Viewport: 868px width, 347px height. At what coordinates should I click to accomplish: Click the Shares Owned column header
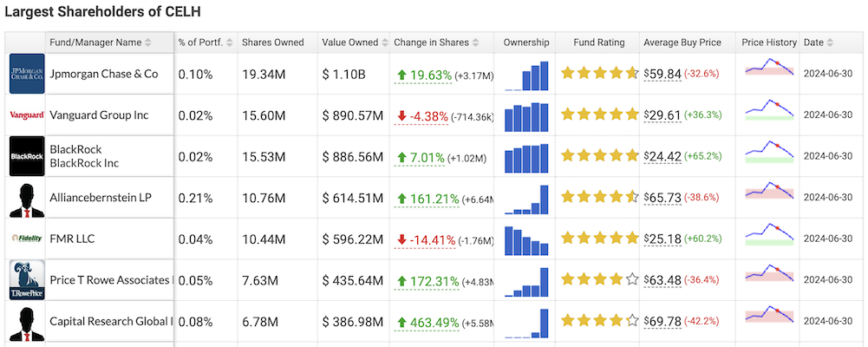click(273, 43)
